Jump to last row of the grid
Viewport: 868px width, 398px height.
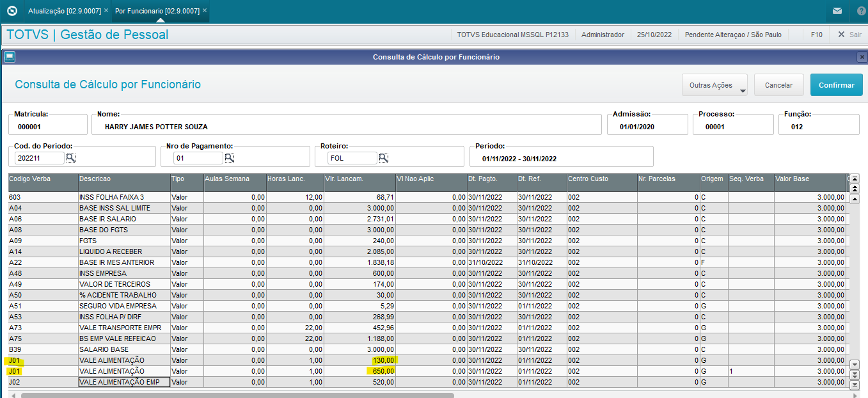[x=855, y=385]
